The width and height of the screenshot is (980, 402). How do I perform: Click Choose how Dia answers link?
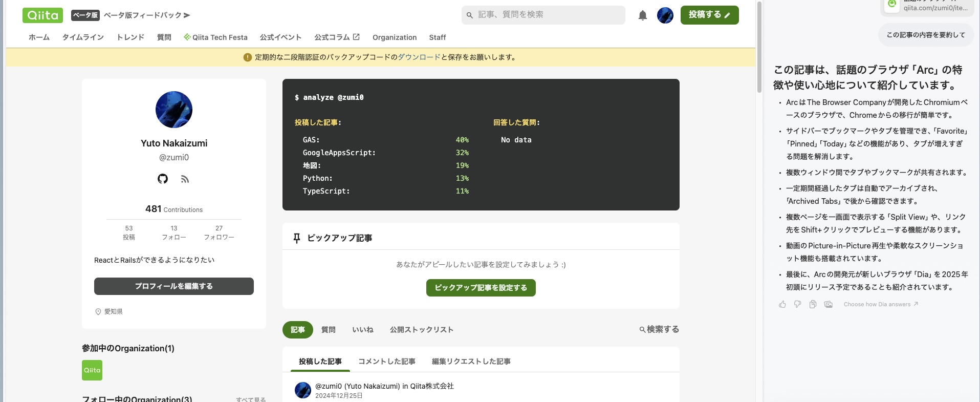[881, 304]
